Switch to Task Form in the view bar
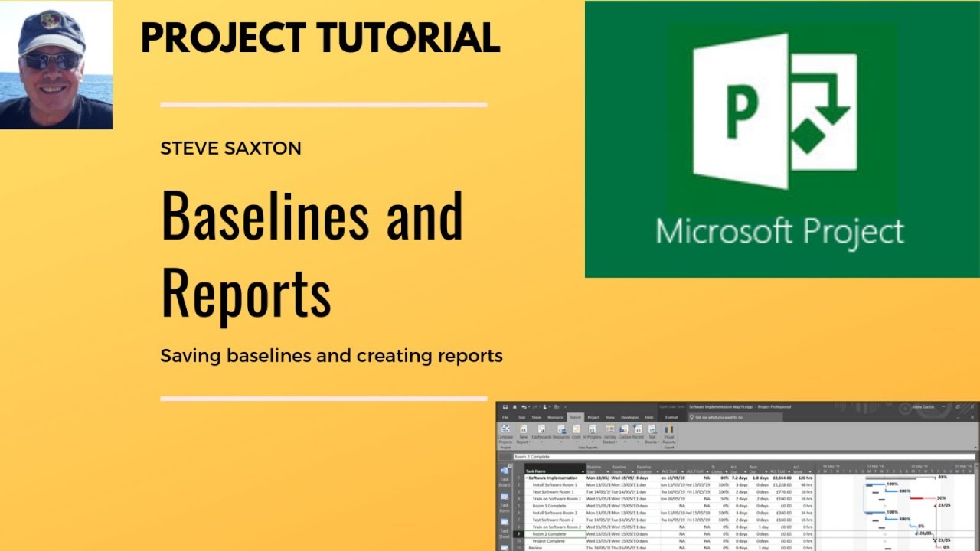 click(x=505, y=503)
